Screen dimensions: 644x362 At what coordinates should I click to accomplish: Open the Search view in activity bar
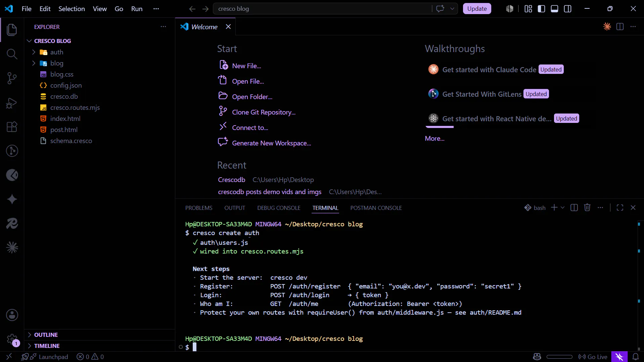coord(12,54)
